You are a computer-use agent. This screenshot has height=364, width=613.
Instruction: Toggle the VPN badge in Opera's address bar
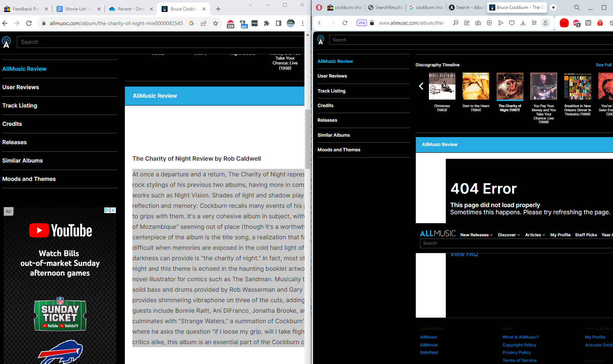click(361, 23)
